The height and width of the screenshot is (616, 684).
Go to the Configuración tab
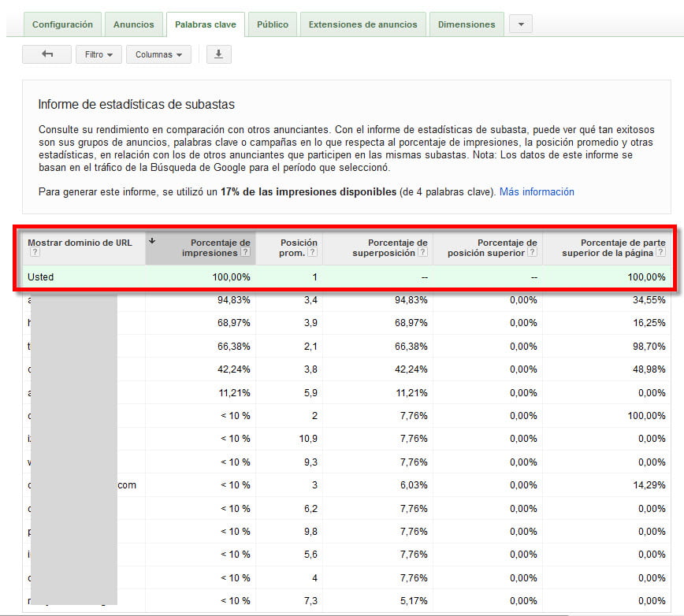[62, 24]
